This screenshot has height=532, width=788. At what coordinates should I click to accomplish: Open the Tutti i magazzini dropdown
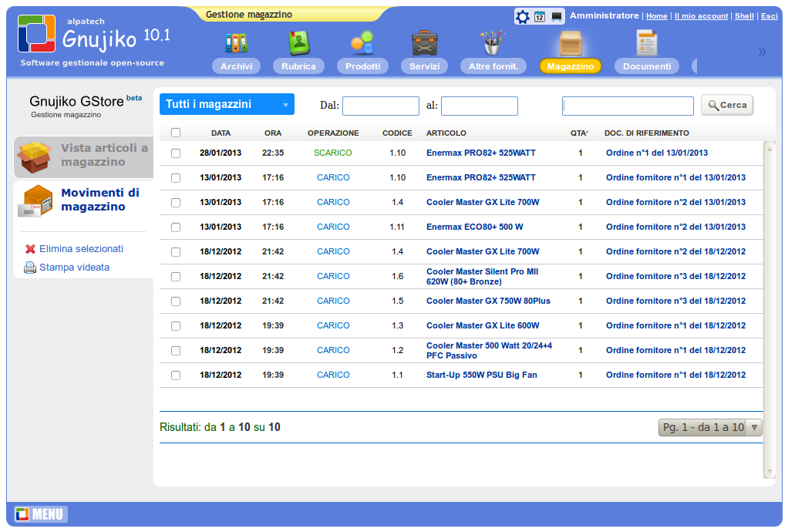pos(226,103)
